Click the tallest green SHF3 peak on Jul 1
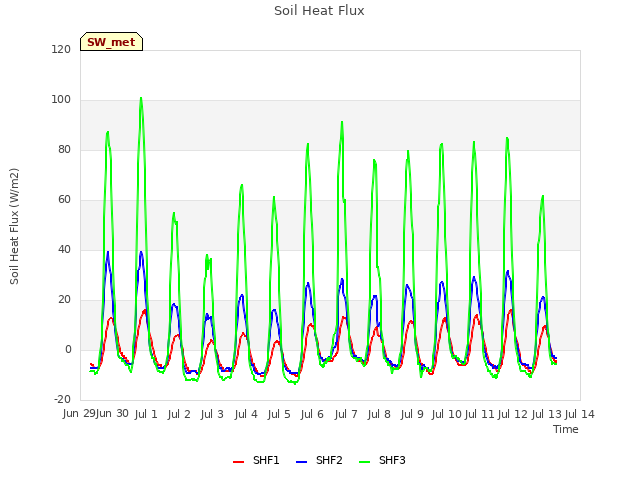 tap(141, 98)
